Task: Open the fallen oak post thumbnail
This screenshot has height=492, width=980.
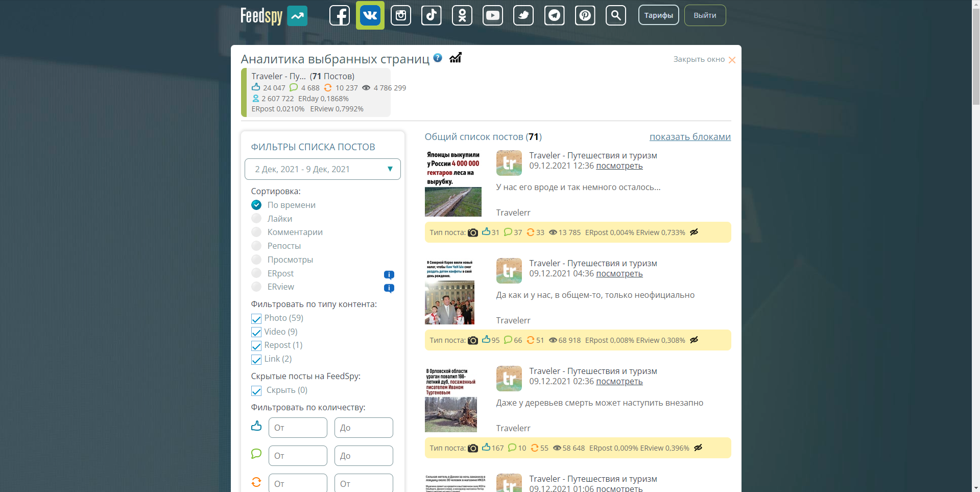Action: (x=451, y=399)
